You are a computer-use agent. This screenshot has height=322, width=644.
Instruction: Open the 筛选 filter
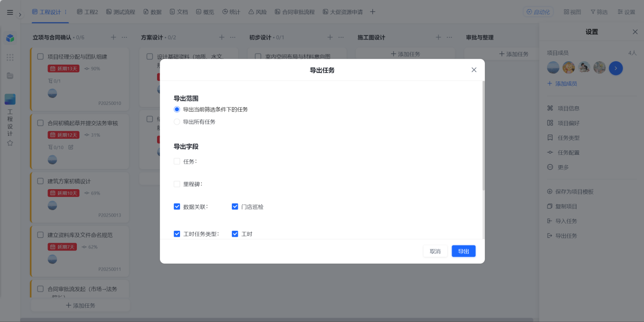click(599, 12)
